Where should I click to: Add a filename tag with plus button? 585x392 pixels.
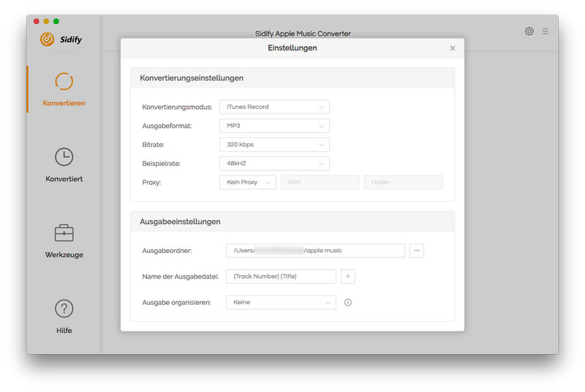point(348,276)
